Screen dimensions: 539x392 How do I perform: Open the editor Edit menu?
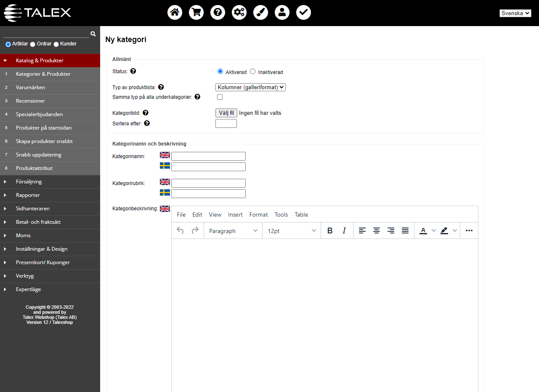click(x=197, y=215)
